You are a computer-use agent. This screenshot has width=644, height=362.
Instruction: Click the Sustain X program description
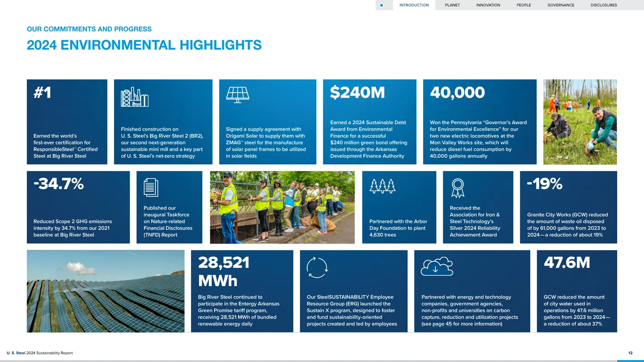352,311
